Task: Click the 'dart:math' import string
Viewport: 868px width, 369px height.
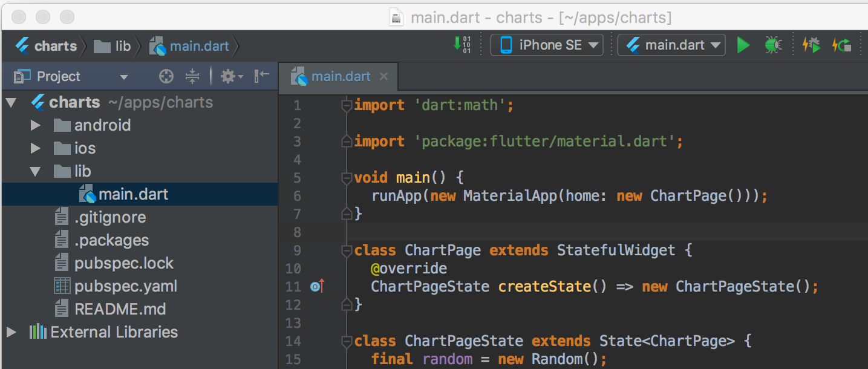Action: 460,105
